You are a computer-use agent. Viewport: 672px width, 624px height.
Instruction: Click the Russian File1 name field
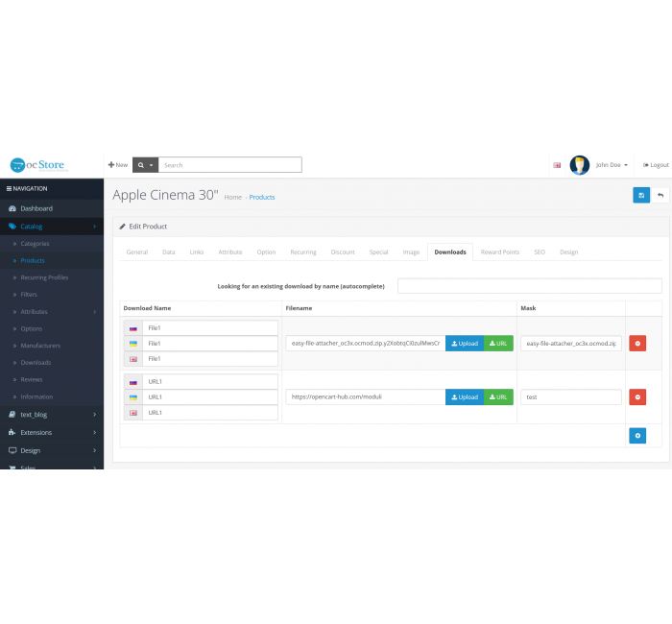pyautogui.click(x=210, y=328)
